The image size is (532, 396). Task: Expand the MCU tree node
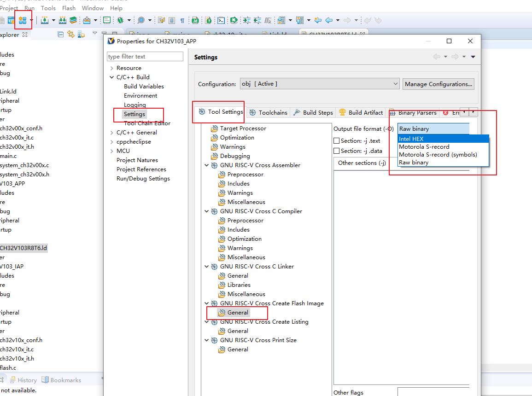pyautogui.click(x=111, y=151)
